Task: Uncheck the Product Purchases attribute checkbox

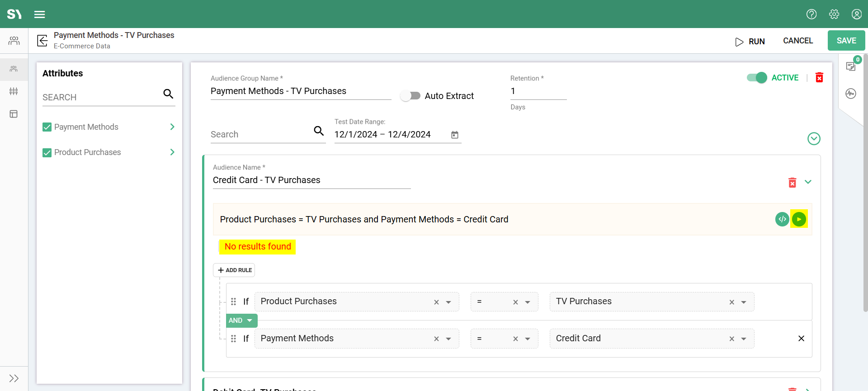Action: click(47, 152)
